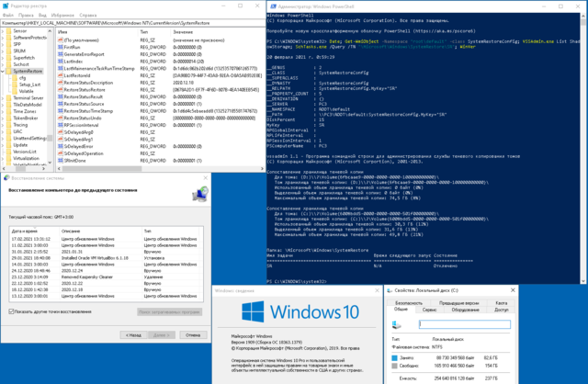Click the Volatile subkey folder icon
The width and height of the screenshot is (588, 384).
click(15, 92)
